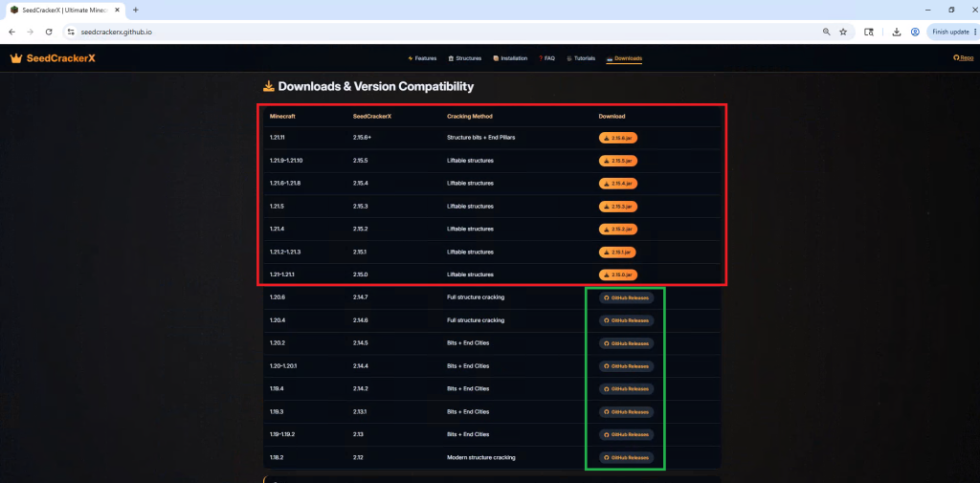Open the browser downloads icon
The width and height of the screenshot is (980, 483).
(896, 32)
